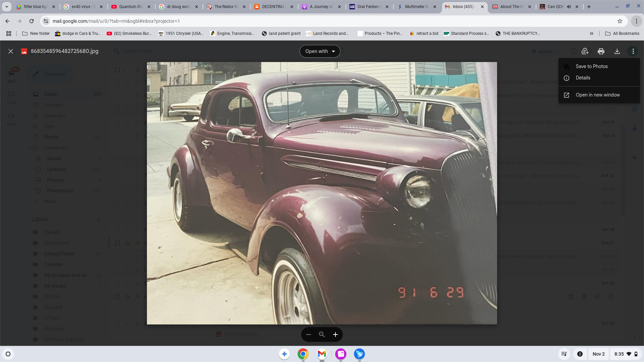Open Chrome from the shelf
644x362 pixels.
point(303,354)
